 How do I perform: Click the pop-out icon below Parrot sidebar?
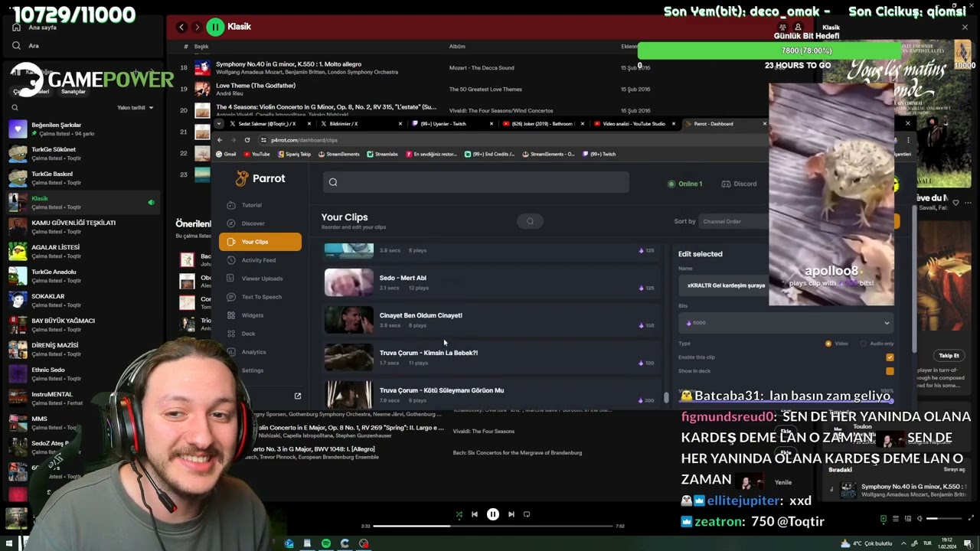click(x=298, y=396)
